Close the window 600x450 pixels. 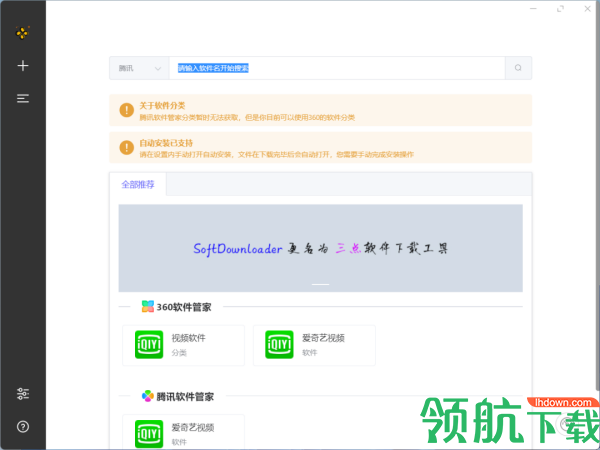coord(588,8)
